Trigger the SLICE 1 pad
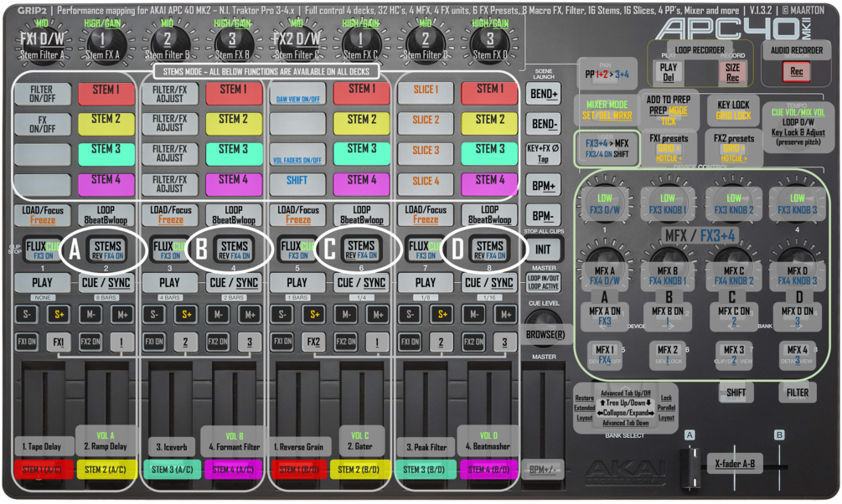 coord(426,94)
